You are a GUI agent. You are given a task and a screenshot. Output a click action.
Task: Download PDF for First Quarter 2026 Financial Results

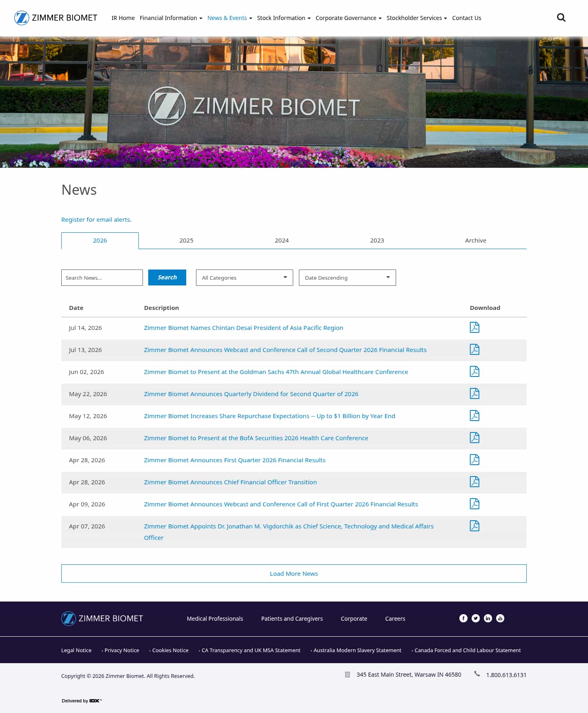(x=474, y=460)
